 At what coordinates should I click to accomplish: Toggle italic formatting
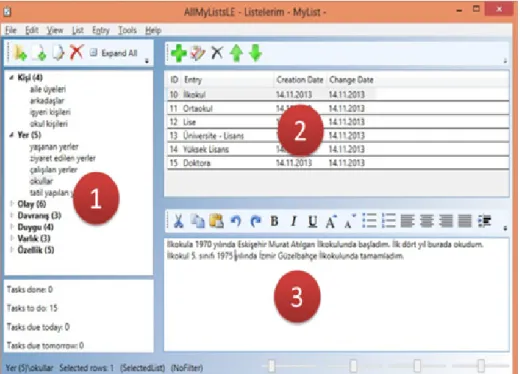coord(293,221)
